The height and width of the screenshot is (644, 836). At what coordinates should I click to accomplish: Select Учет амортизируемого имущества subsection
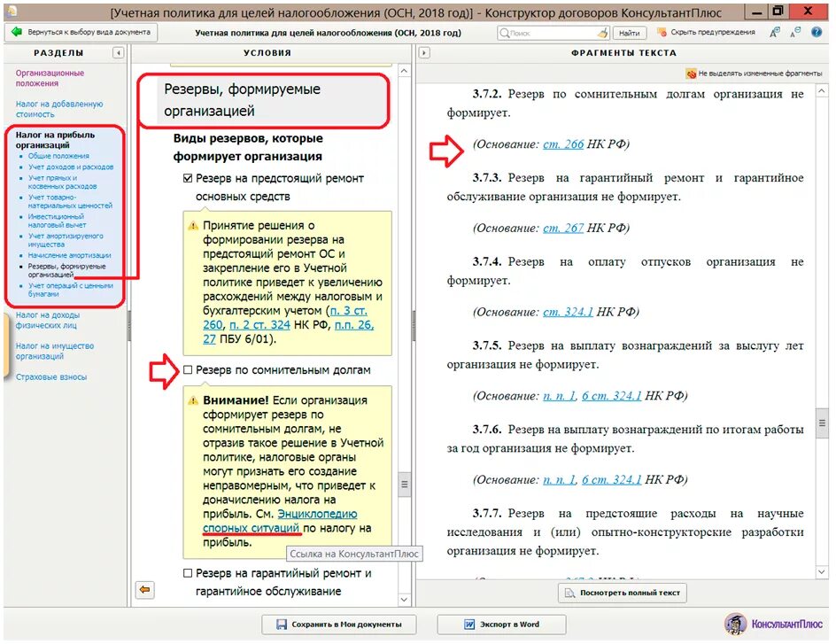[x=66, y=240]
